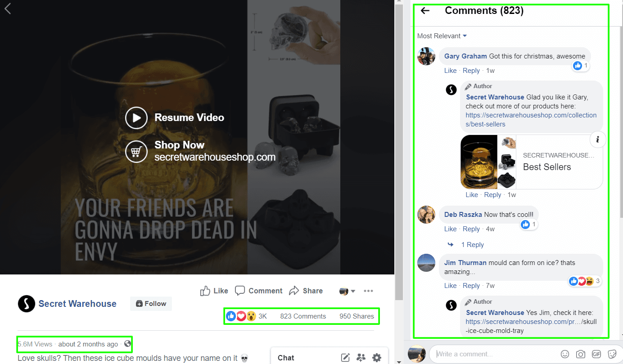Open Secret Warehouse name in Gary's reply

[x=495, y=97]
